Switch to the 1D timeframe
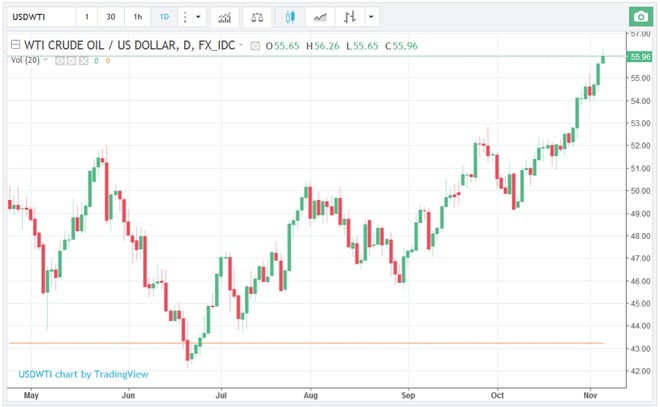The height and width of the screenshot is (407, 660). (164, 17)
